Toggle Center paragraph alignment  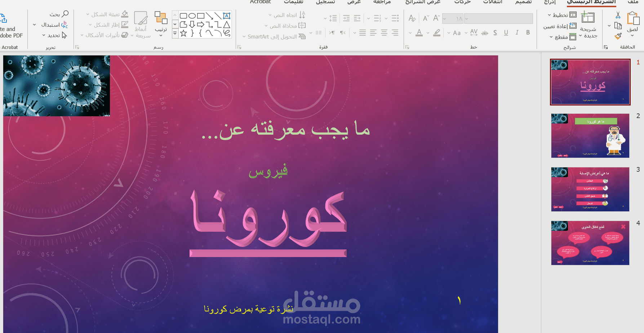[385, 33]
